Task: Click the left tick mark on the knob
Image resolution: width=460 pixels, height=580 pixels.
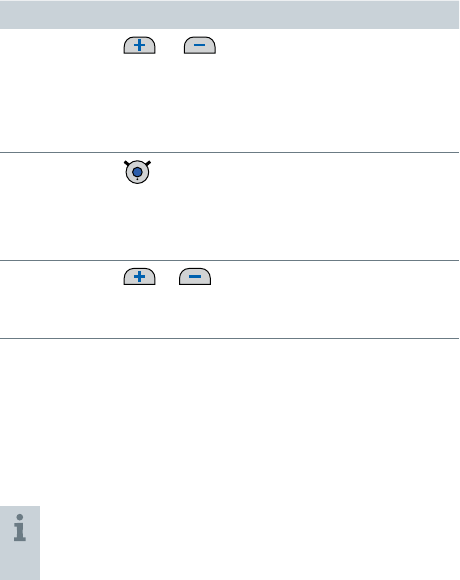Action: pos(126,163)
